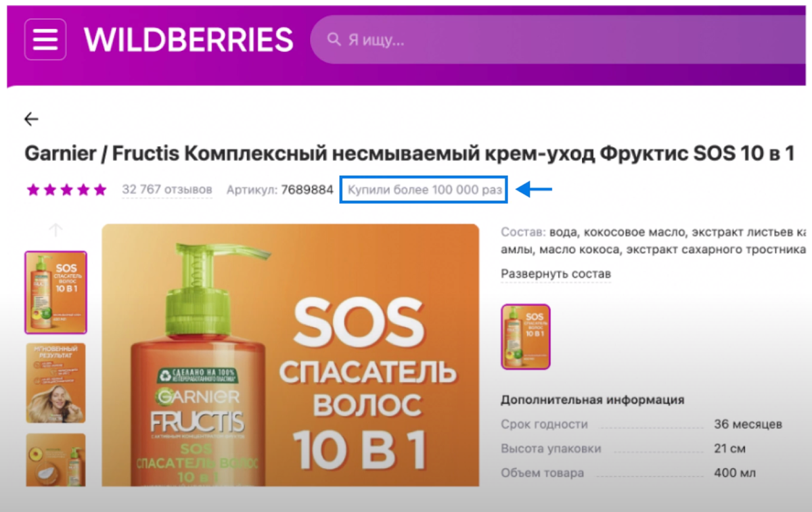Click the blue arrow pointing at purchases

[x=535, y=190]
